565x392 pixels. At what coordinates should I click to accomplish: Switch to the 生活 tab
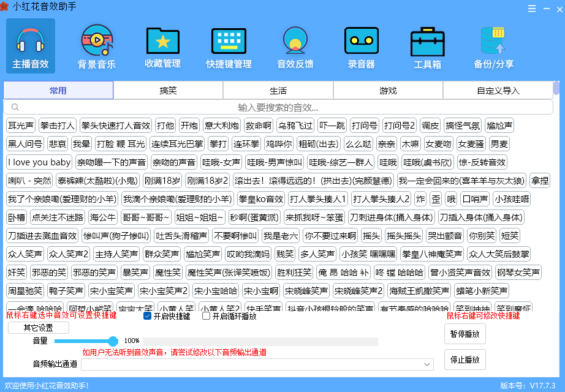pos(278,91)
